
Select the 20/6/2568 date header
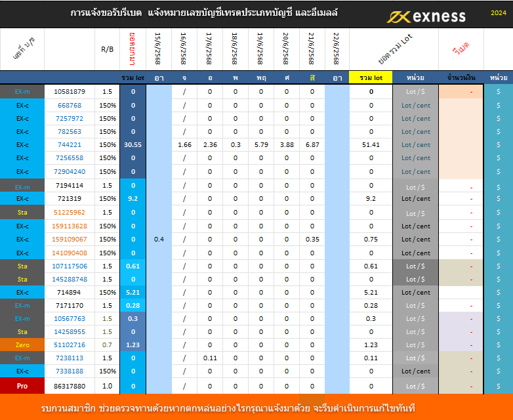pos(285,49)
